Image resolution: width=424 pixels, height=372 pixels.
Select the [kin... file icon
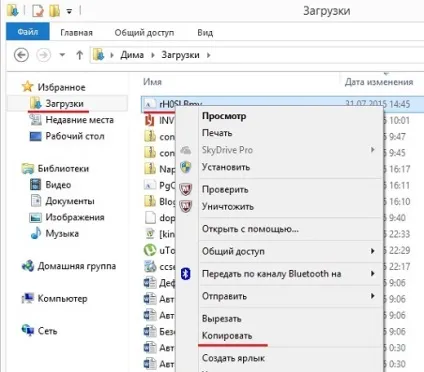150,234
